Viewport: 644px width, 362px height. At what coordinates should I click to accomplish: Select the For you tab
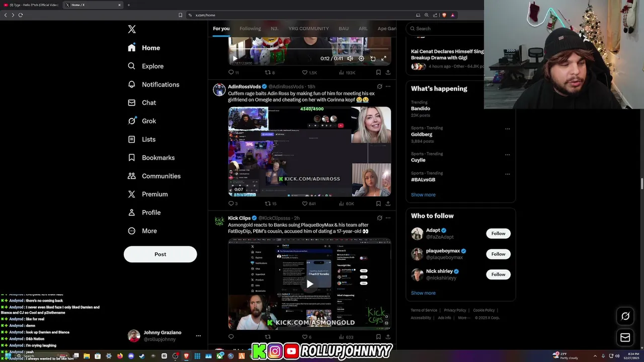pos(221,29)
